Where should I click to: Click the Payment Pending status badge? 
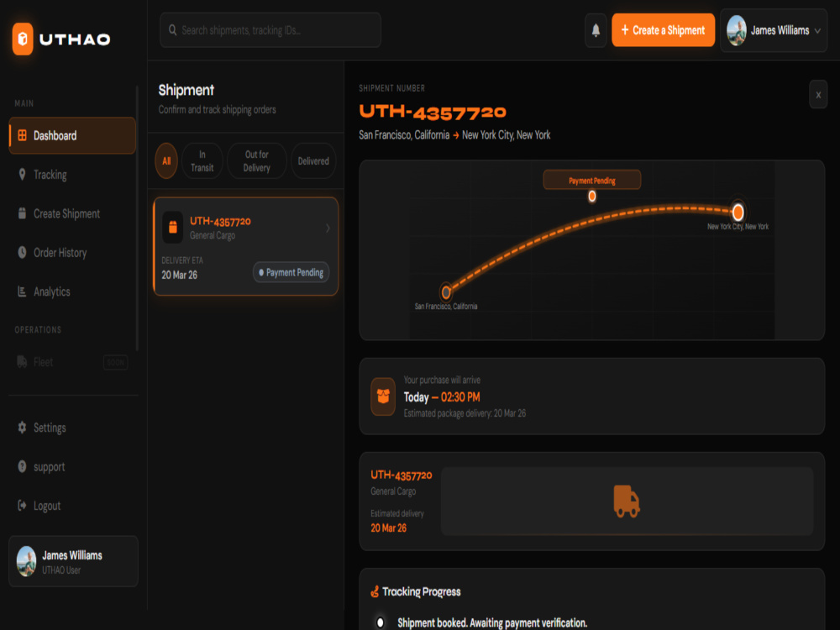[291, 272]
